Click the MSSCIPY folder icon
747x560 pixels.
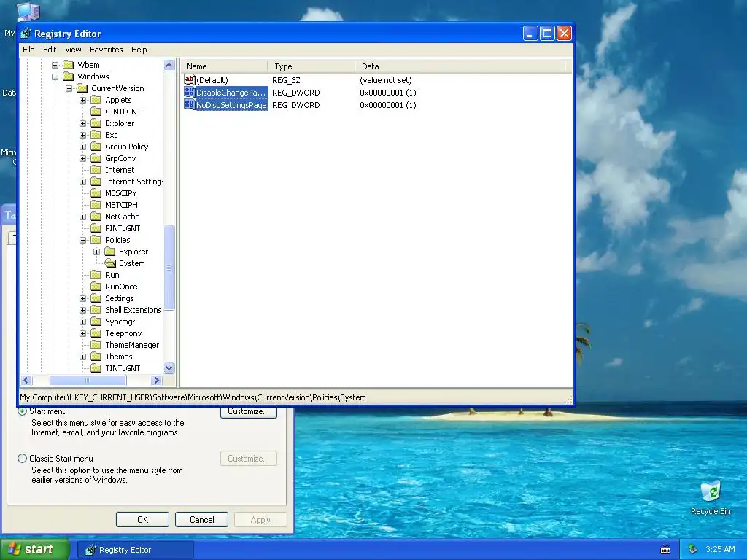96,193
